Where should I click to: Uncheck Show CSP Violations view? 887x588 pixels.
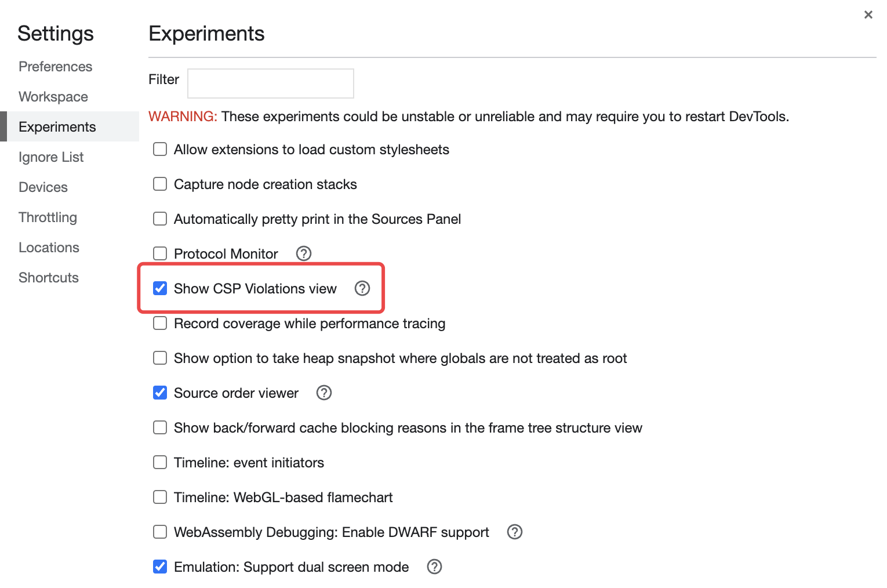160,288
